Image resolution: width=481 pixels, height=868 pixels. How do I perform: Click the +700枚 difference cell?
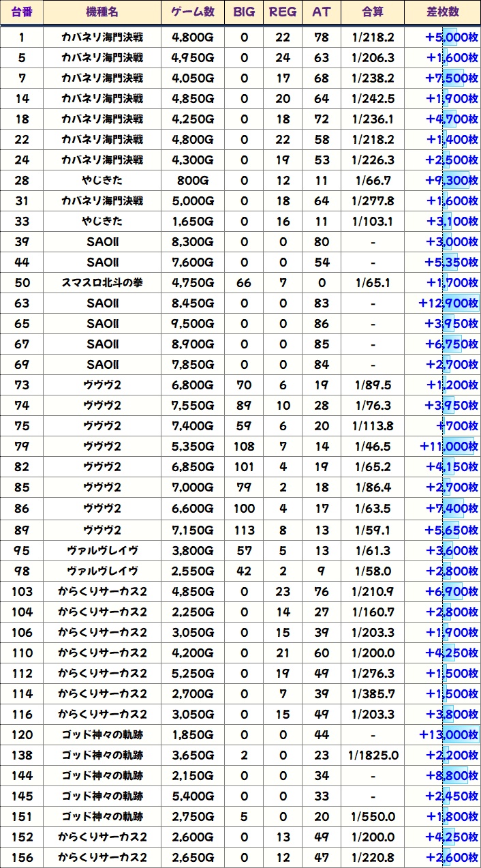point(443,426)
